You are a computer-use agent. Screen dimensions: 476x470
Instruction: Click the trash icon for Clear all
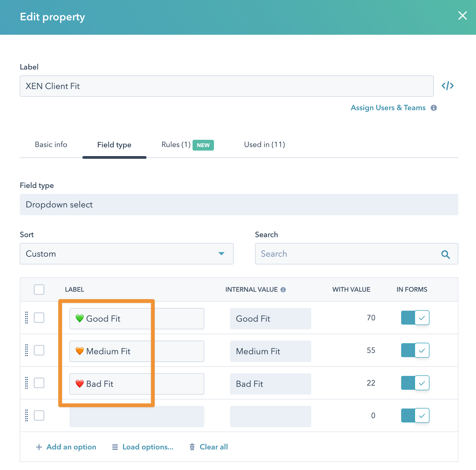coord(192,447)
